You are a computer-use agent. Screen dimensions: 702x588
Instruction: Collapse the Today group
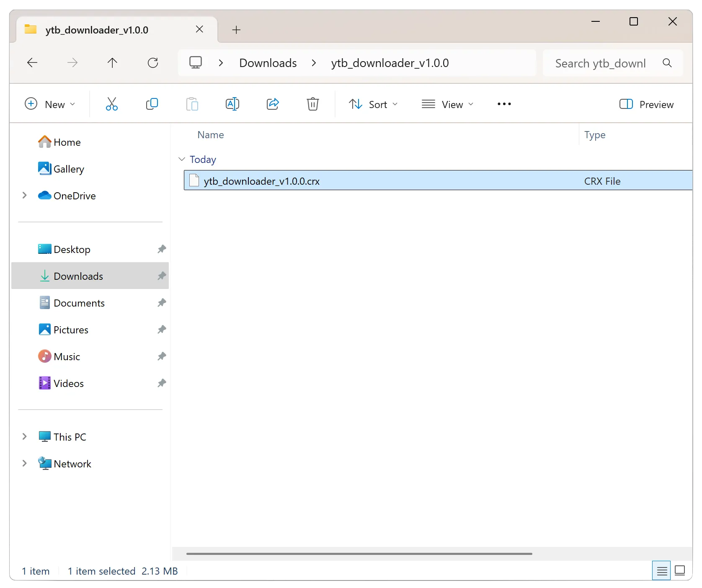(182, 159)
